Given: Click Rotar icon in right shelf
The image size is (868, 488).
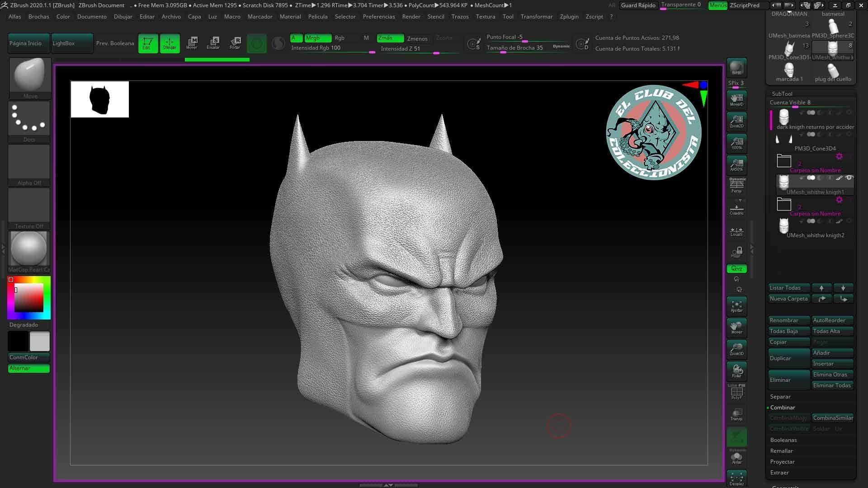Looking at the screenshot, I should [x=736, y=371].
